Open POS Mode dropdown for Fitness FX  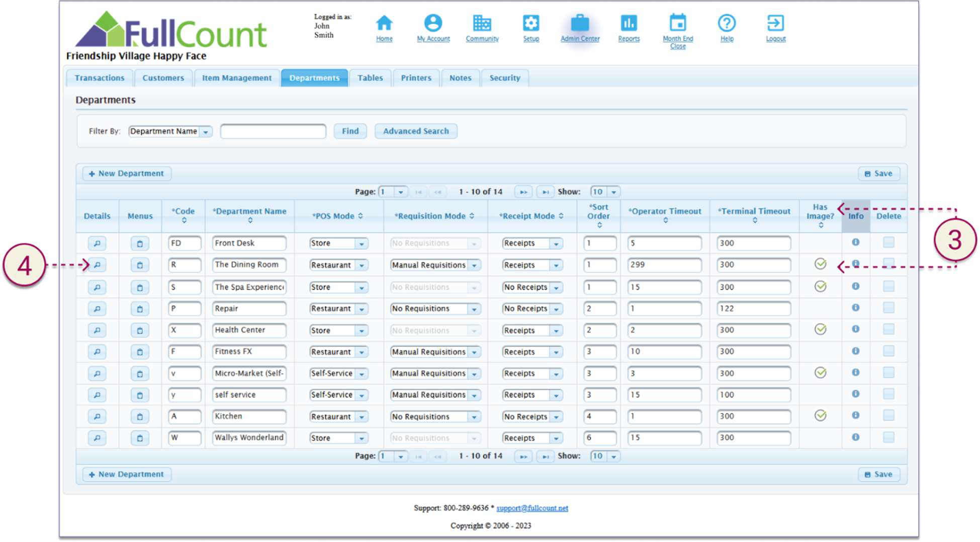362,352
